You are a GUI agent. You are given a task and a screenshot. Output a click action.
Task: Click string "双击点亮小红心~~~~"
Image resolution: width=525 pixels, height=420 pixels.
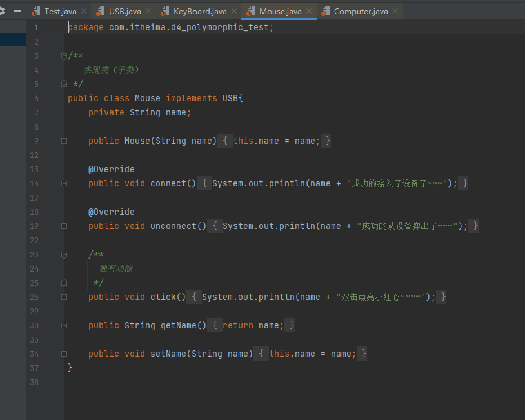pos(381,297)
